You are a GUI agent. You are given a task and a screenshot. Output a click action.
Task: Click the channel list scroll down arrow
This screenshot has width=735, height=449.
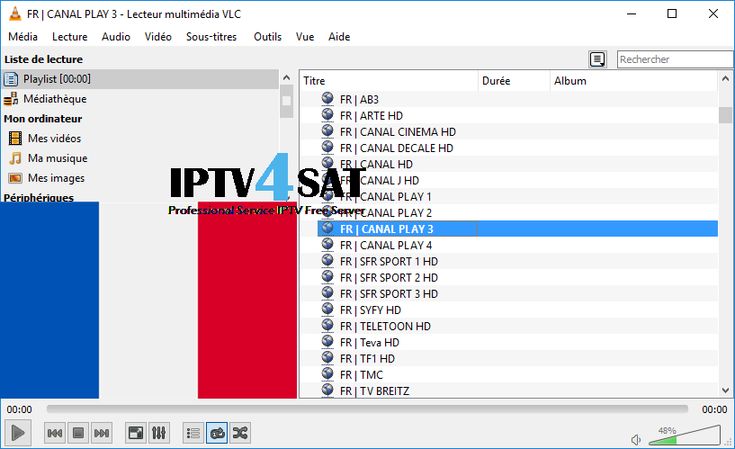point(725,390)
